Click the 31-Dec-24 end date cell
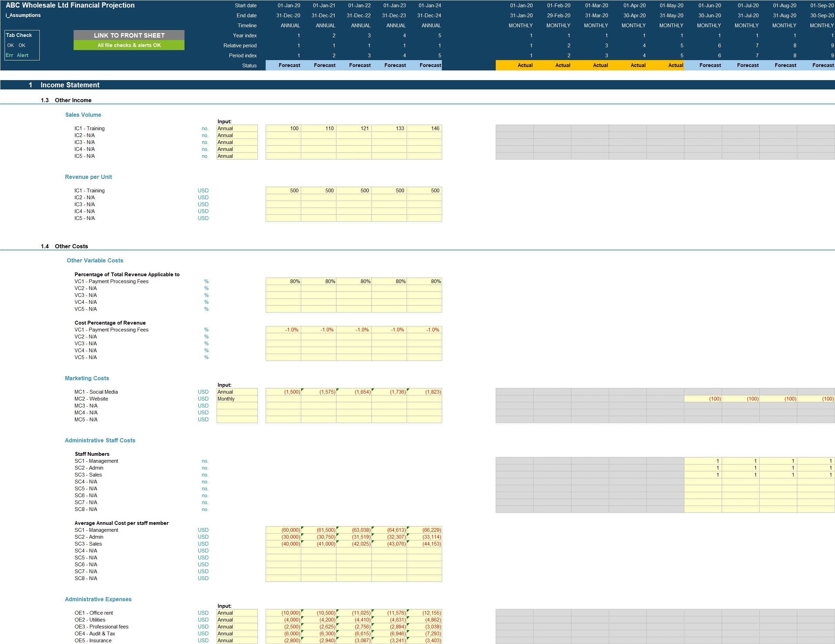This screenshot has height=644, width=835. [x=429, y=15]
